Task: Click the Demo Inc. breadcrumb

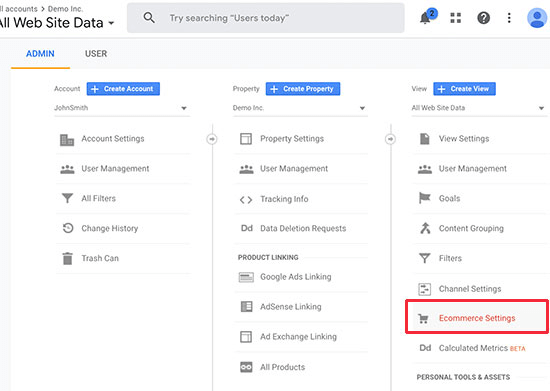Action: 65,8
